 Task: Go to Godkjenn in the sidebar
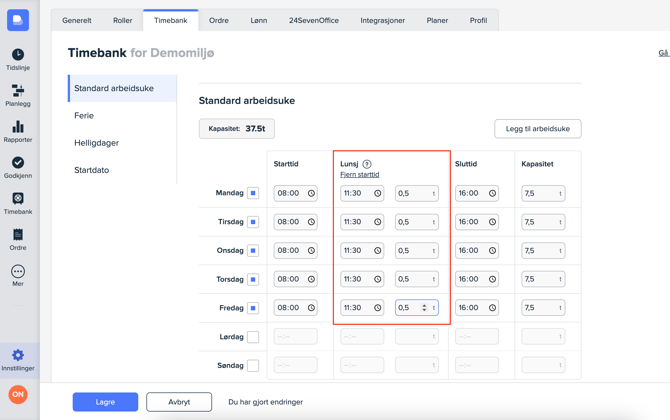point(18,166)
